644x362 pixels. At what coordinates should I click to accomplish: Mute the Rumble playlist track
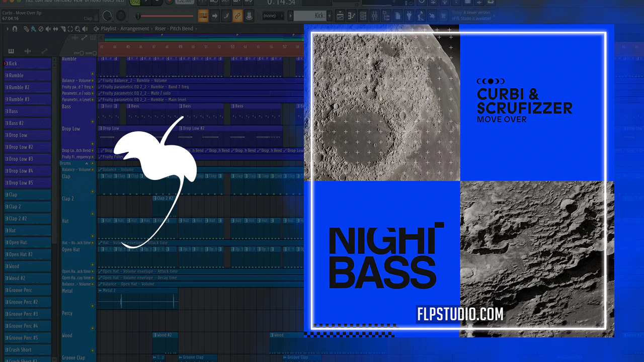93,74
